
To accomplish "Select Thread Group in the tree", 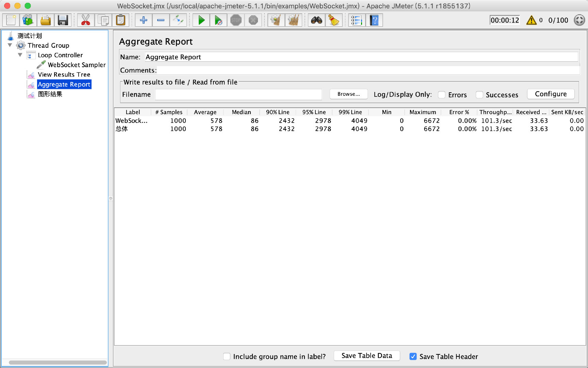I will [48, 45].
